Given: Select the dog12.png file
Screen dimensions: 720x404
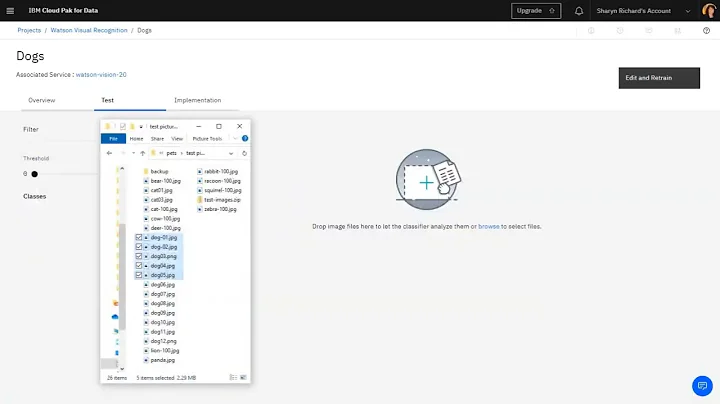Looking at the screenshot, I should [160, 341].
